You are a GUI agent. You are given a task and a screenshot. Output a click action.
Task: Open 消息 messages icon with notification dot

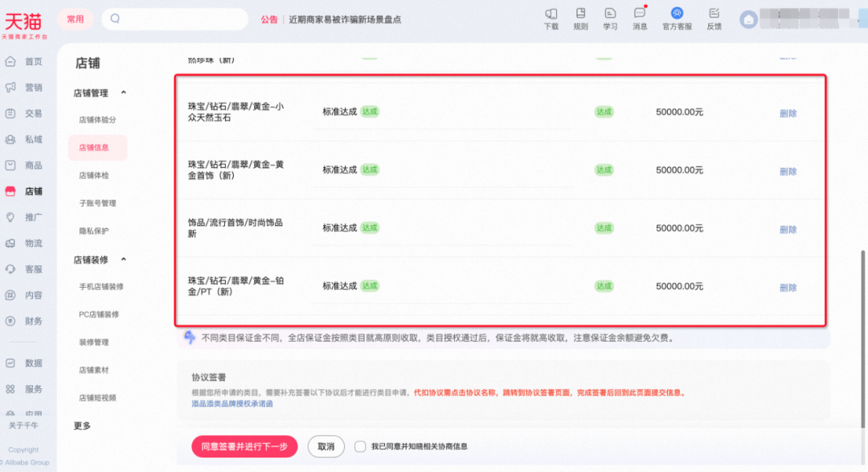(640, 14)
